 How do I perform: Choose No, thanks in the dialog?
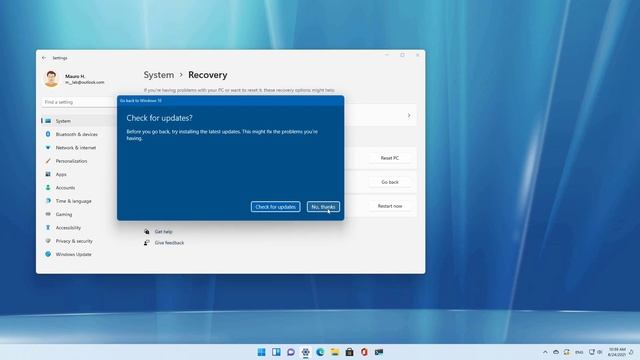323,207
